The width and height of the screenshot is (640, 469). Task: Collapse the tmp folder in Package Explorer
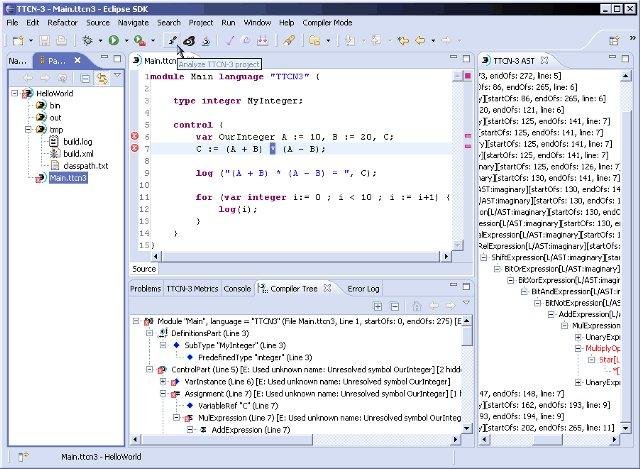pos(27,130)
